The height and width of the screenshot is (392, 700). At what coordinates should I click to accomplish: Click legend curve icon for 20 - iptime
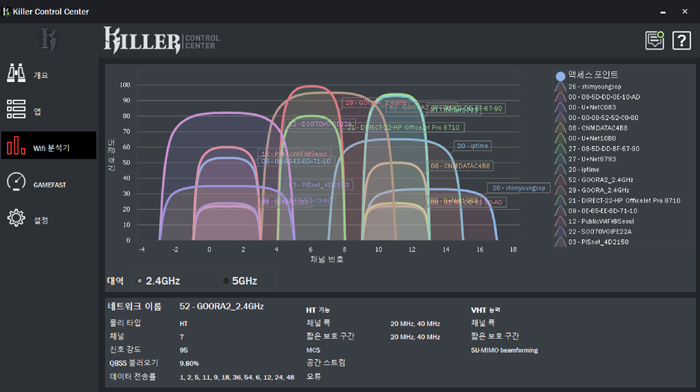(560, 169)
